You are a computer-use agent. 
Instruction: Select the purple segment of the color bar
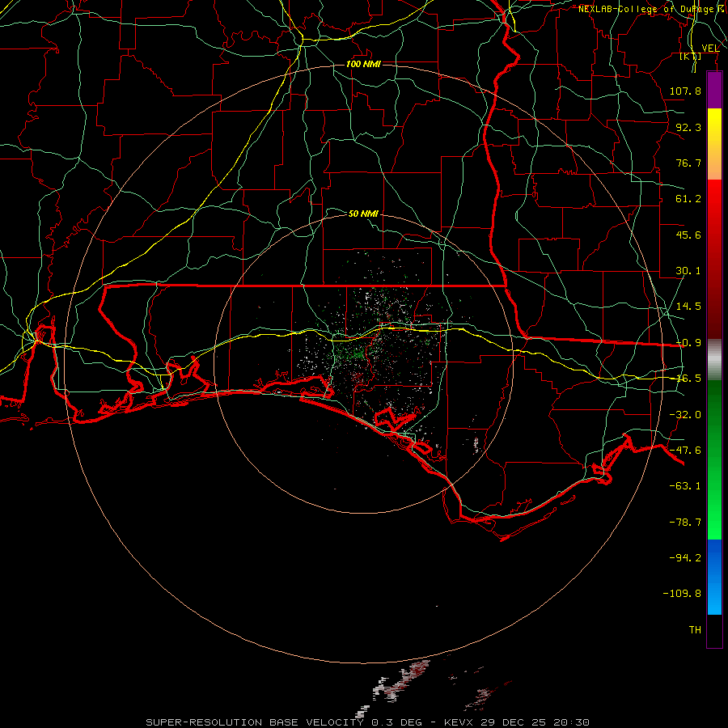(714, 90)
